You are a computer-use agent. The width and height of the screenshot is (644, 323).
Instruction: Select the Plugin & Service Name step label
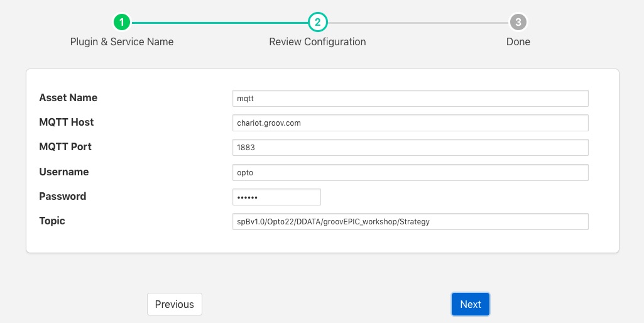point(122,42)
